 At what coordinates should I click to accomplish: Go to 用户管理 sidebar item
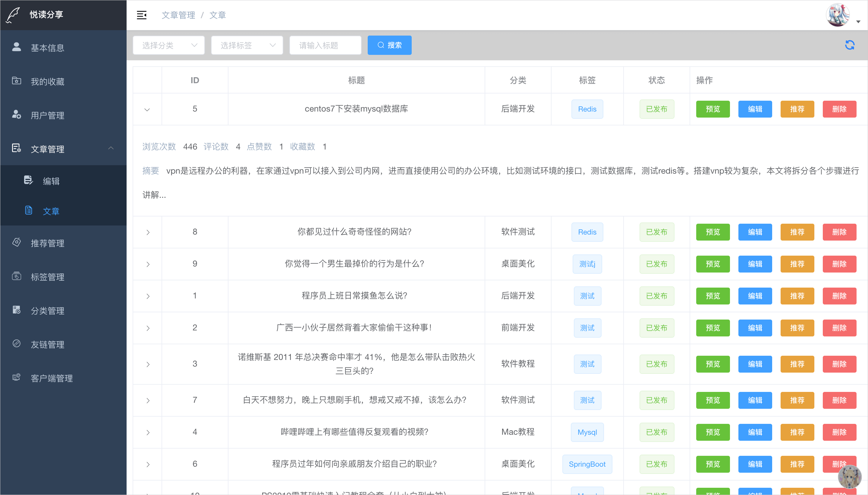click(x=47, y=115)
